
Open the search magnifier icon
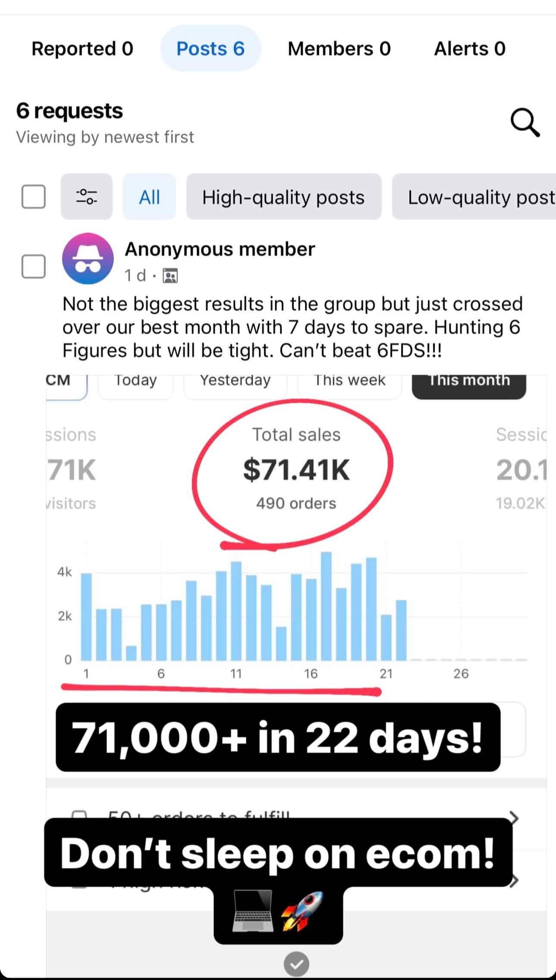(x=525, y=123)
